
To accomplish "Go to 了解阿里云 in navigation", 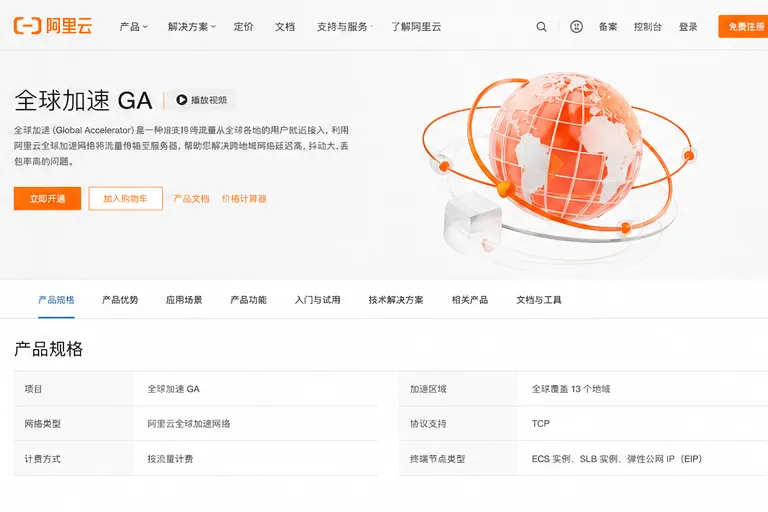I will (416, 27).
